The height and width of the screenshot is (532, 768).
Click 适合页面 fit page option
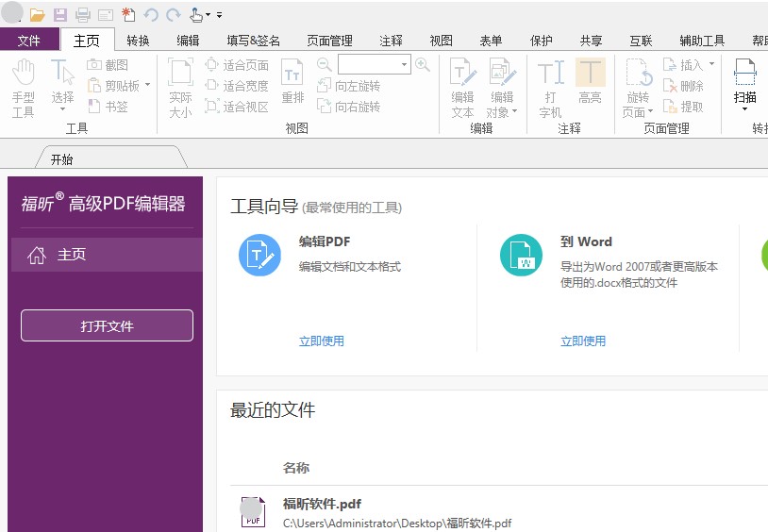click(x=237, y=65)
